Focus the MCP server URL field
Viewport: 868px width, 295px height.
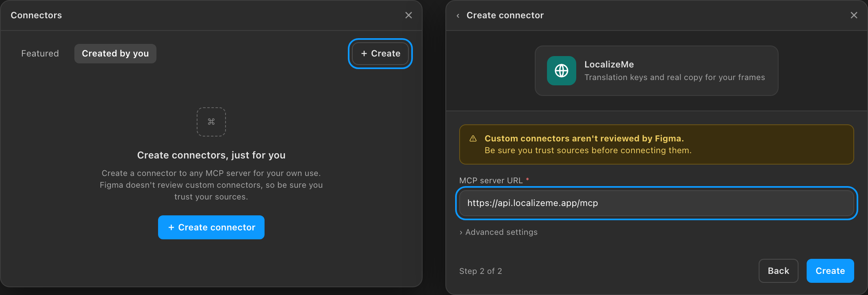tap(656, 203)
